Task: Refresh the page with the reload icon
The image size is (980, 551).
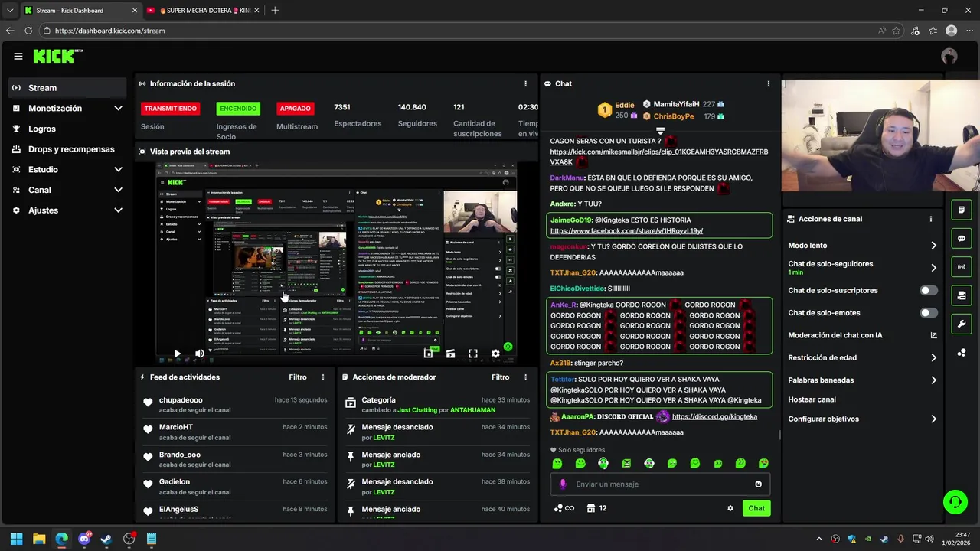Action: [x=28, y=31]
